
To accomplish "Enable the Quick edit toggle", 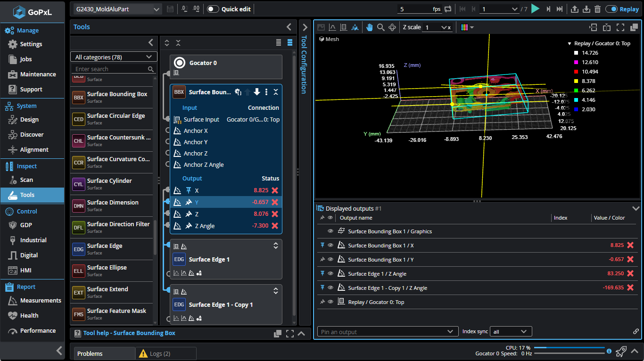I will 212,8.
